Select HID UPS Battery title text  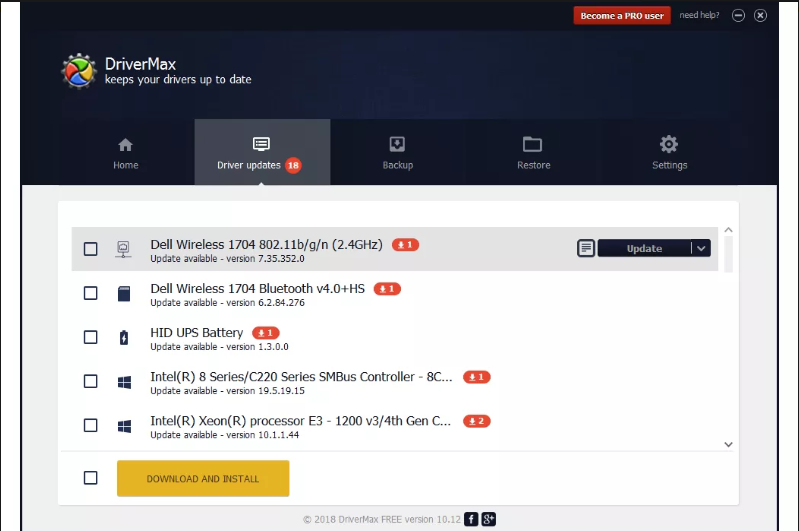[x=197, y=333]
